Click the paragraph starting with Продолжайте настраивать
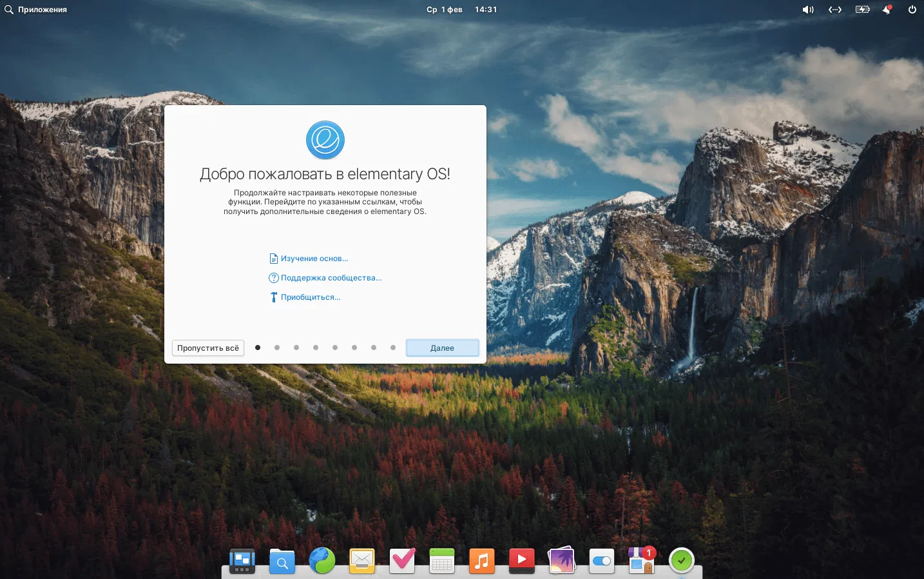The height and width of the screenshot is (579, 924). coord(325,202)
